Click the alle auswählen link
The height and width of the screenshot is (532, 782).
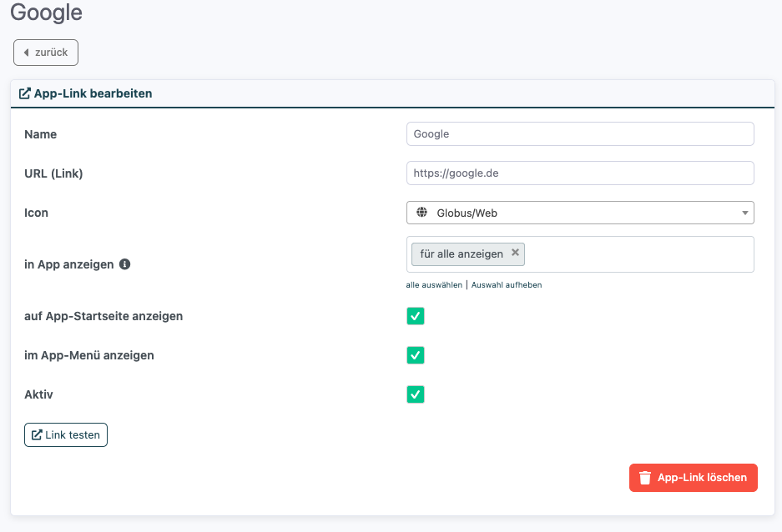[434, 285]
